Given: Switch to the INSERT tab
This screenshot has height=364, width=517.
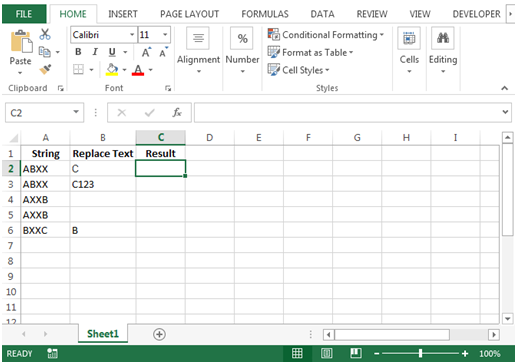Looking at the screenshot, I should [x=123, y=14].
